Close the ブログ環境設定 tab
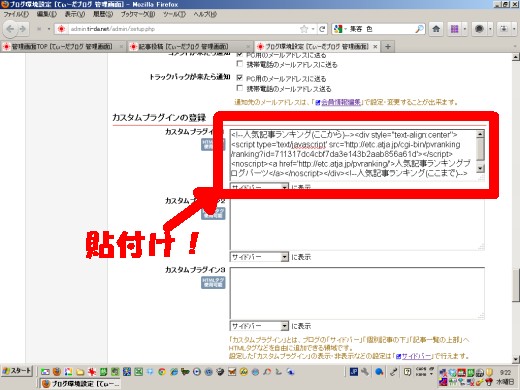Viewport: 520px width, 390px height. [375, 46]
